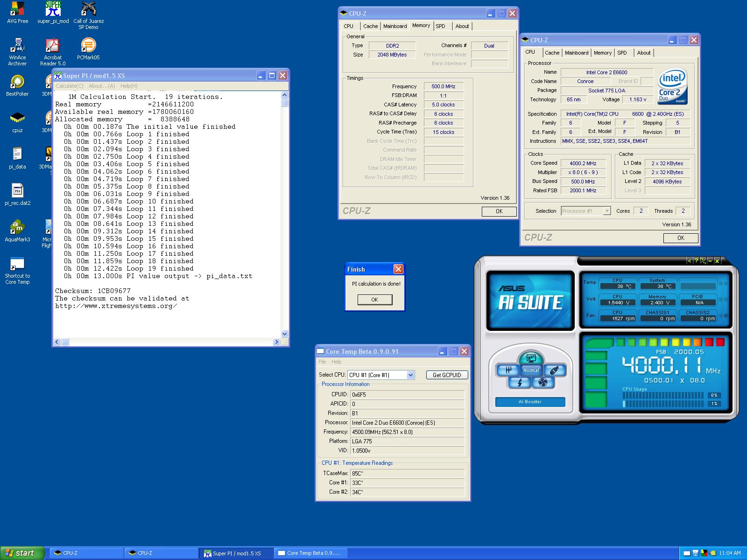Screen dimensions: 747x560
Task: Click OK in the CPU-Z processor window
Action: 681,238
